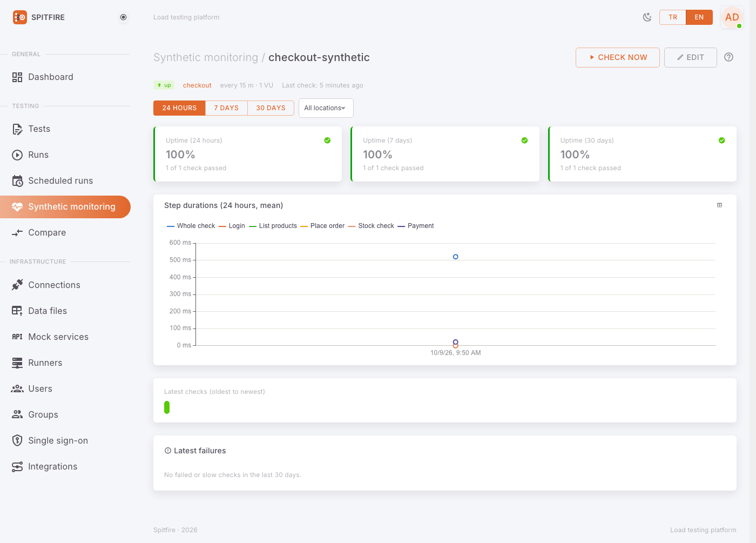This screenshot has height=543, width=756.
Task: Select the 7 DAYS range tab
Action: click(x=226, y=108)
